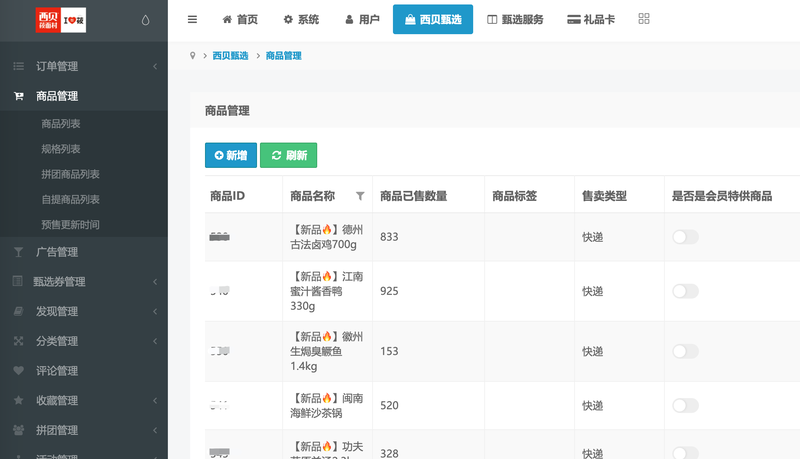Click the 商品标签 column header
Image resolution: width=800 pixels, height=459 pixels.
[x=515, y=196]
